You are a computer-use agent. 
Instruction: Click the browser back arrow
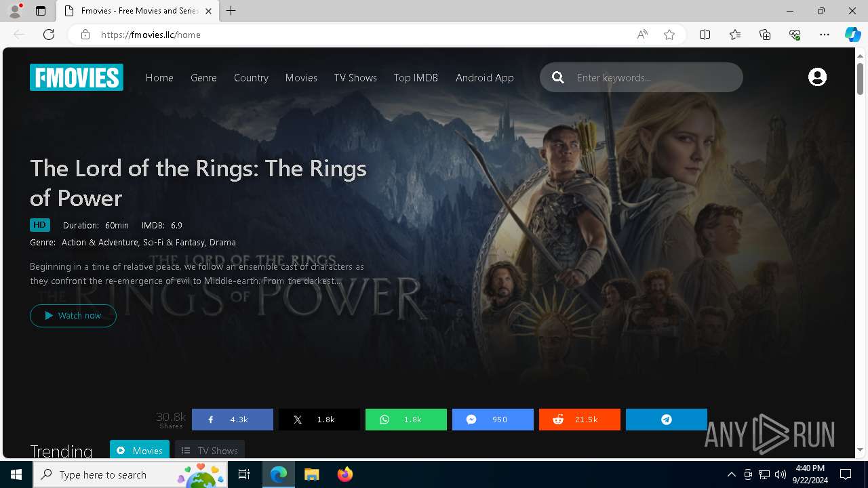(19, 35)
